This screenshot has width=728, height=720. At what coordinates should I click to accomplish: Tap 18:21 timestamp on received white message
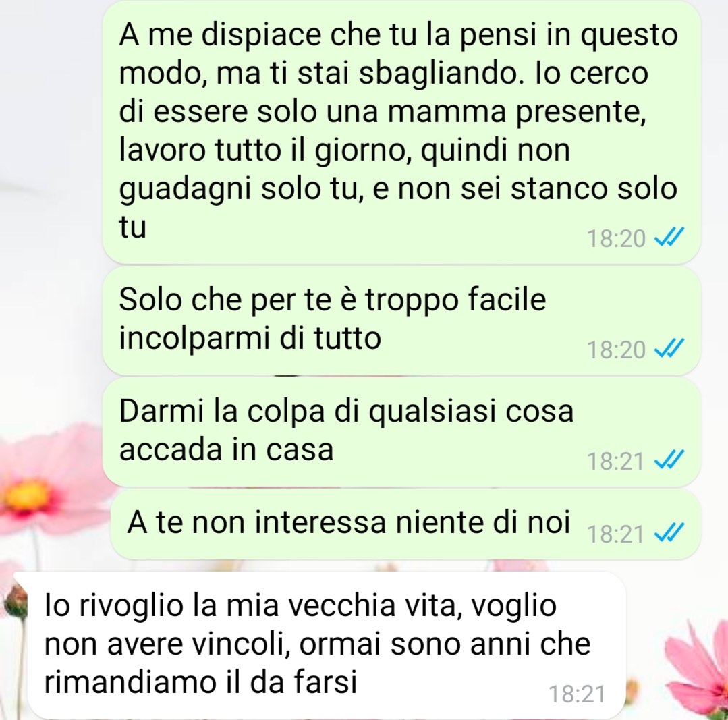pos(577,694)
